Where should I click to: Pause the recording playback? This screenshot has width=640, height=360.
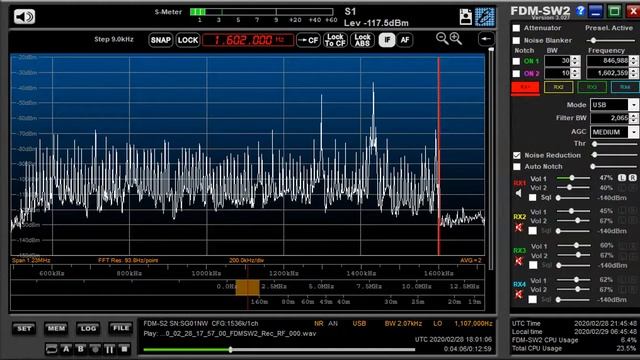pyautogui.click(x=109, y=349)
